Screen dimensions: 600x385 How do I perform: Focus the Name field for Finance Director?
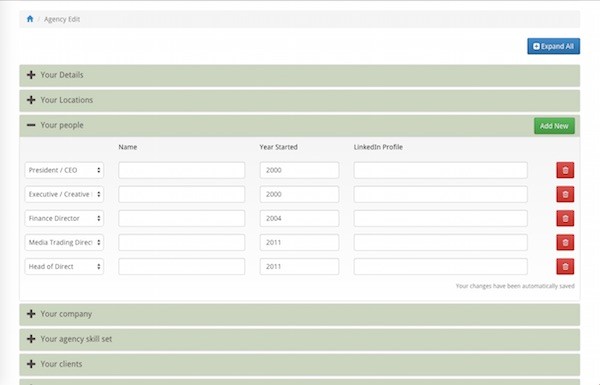tap(181, 219)
